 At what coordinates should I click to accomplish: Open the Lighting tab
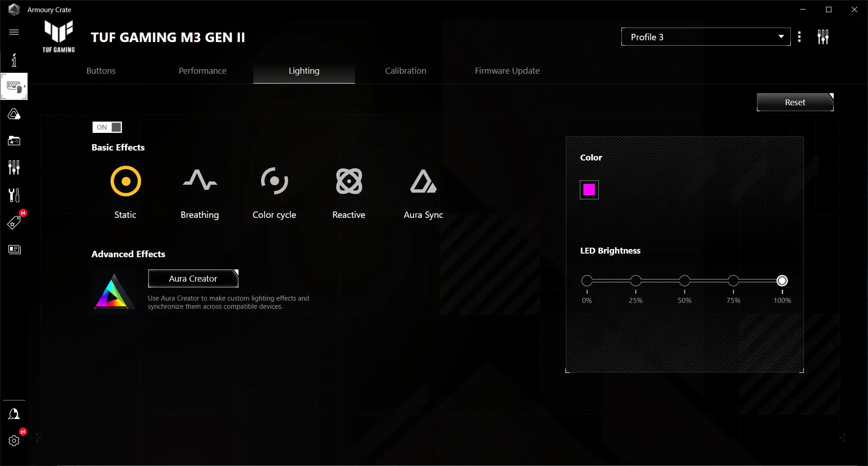pos(304,71)
